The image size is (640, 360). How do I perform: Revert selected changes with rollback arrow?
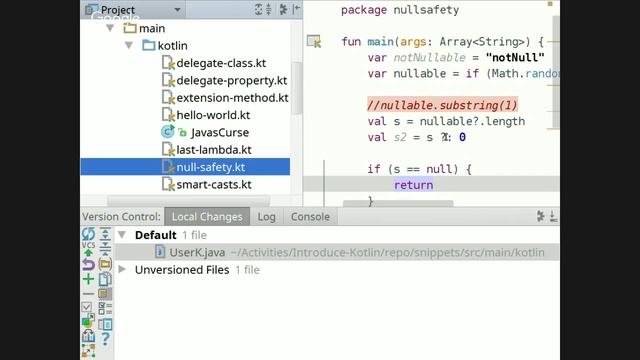(88, 264)
